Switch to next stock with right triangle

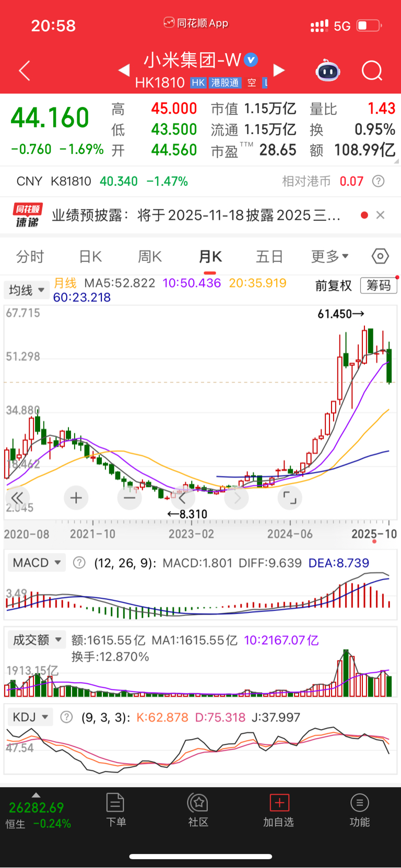279,70
